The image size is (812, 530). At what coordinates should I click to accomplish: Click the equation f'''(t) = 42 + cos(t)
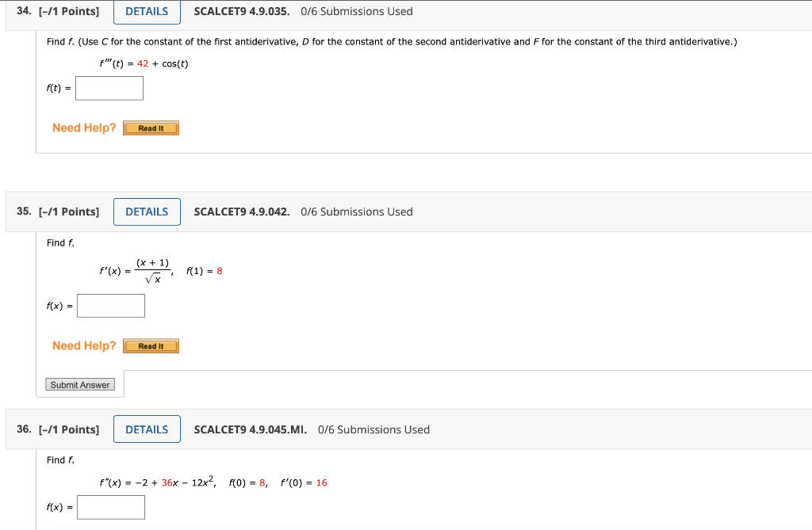tap(143, 63)
